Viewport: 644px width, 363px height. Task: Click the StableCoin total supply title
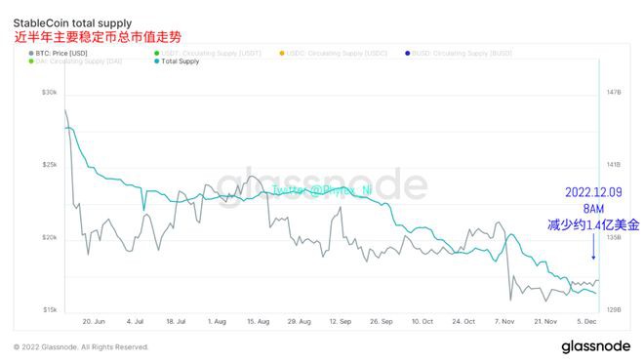click(73, 23)
